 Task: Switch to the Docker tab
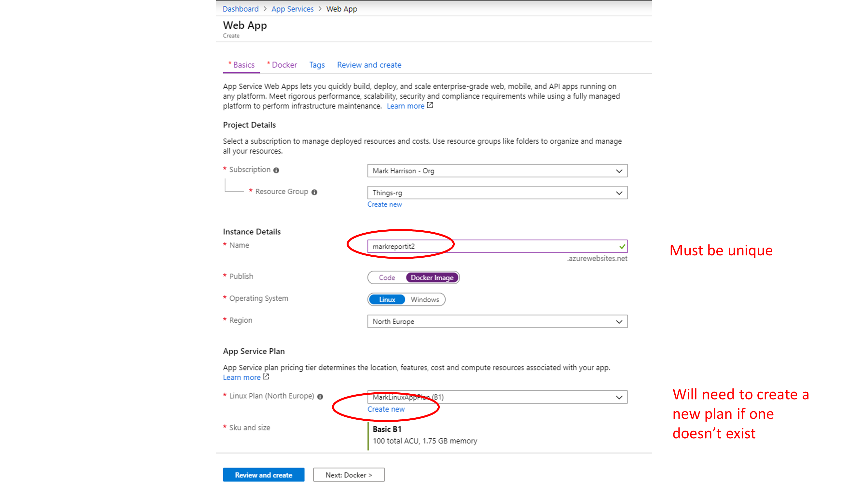[x=284, y=65]
